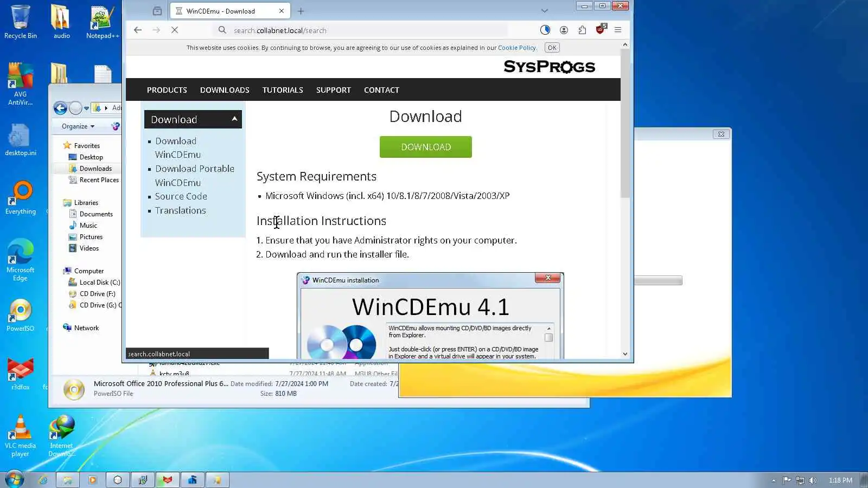868x488 pixels.
Task: Select Favorites in the Explorer navigation pane
Action: pyautogui.click(x=87, y=146)
